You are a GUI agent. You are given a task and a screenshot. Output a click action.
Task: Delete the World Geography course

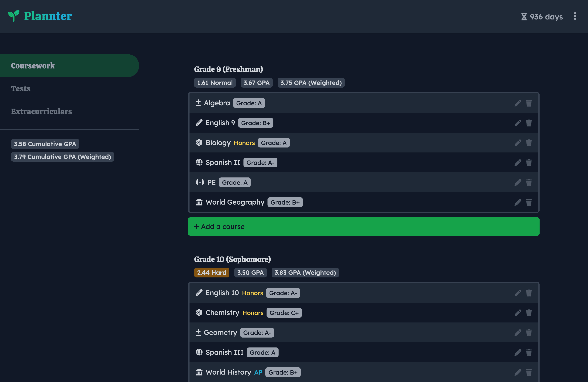point(529,202)
